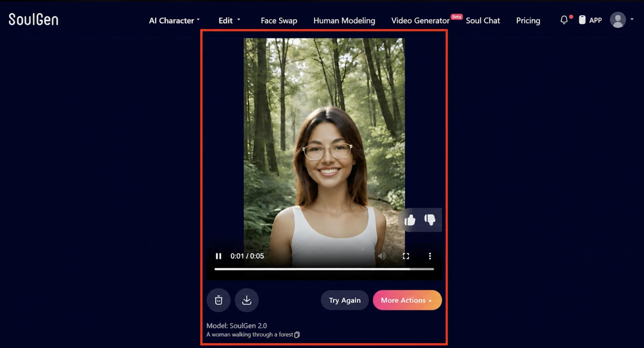Enter fullscreen video mode

tap(406, 256)
